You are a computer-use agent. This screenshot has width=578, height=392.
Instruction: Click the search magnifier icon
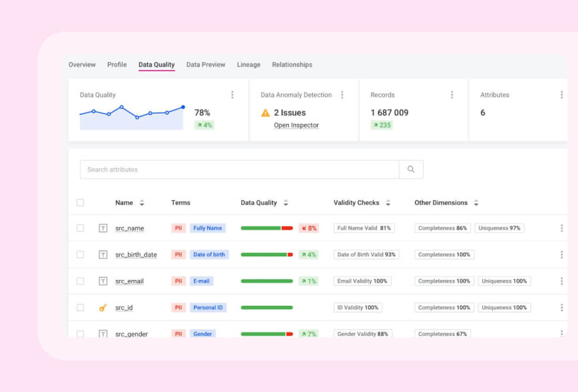(x=411, y=169)
